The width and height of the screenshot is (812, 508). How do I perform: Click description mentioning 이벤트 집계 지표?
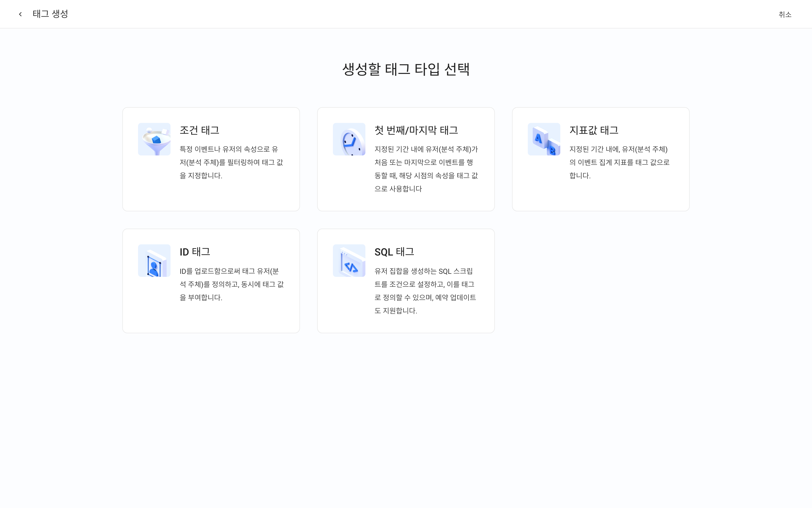[x=619, y=162]
